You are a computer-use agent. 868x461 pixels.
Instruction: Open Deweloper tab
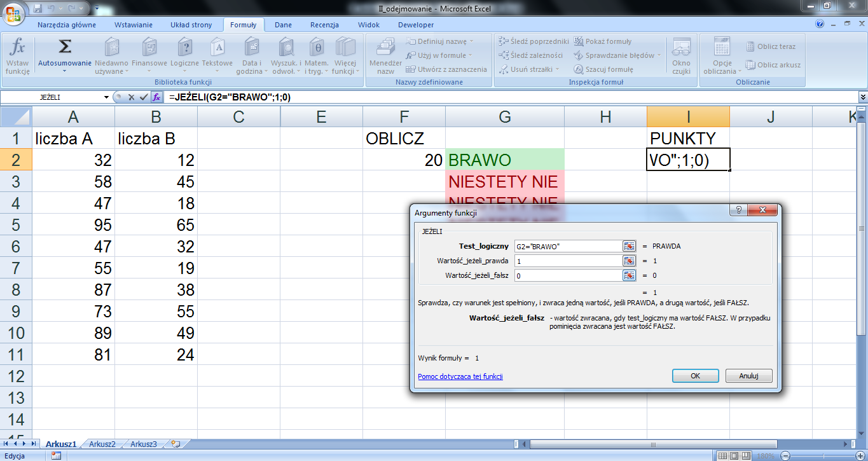click(416, 25)
